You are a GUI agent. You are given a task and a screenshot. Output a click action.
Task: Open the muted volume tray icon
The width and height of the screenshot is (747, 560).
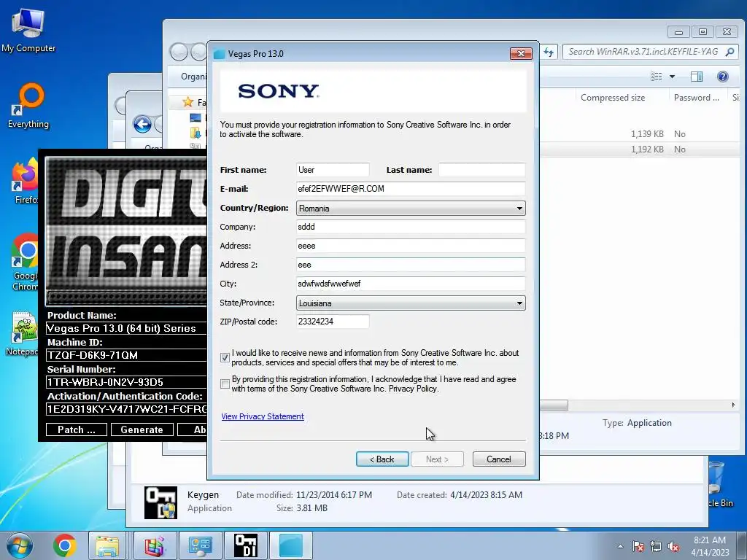[x=673, y=546]
